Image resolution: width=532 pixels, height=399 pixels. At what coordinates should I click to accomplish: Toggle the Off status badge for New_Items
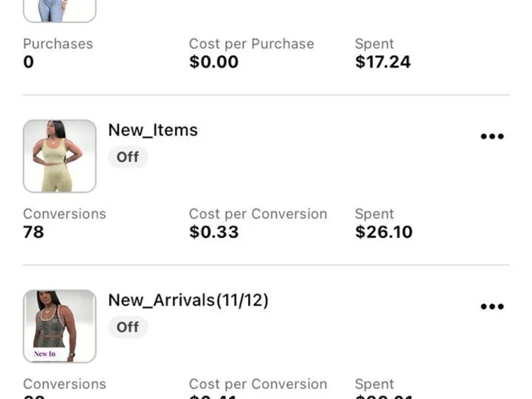click(x=128, y=157)
